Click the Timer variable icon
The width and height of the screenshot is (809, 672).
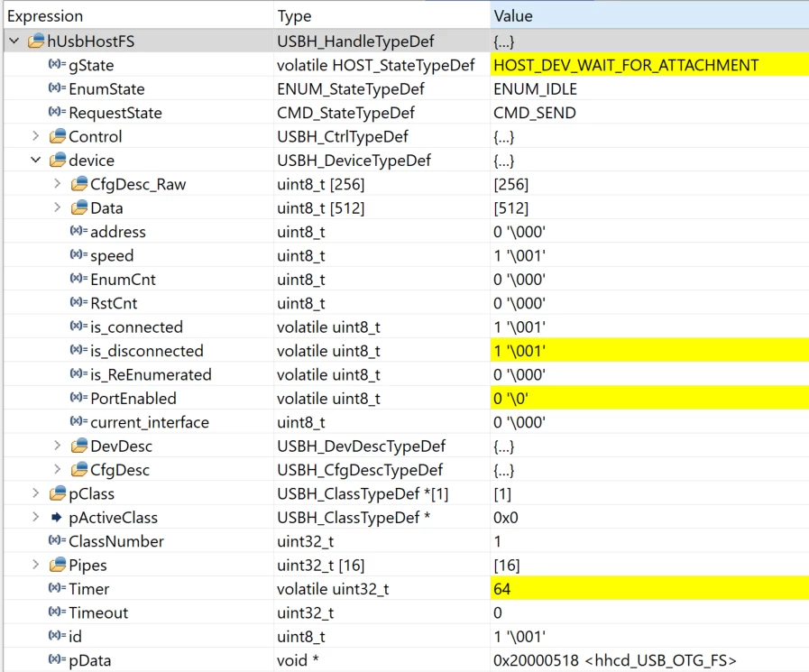pyautogui.click(x=57, y=588)
